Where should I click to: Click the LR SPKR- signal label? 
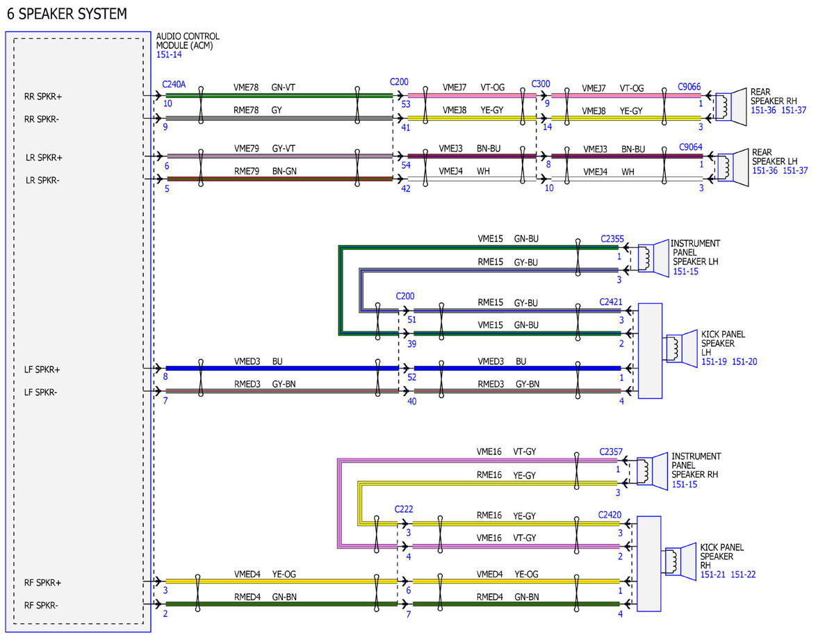[x=42, y=180]
